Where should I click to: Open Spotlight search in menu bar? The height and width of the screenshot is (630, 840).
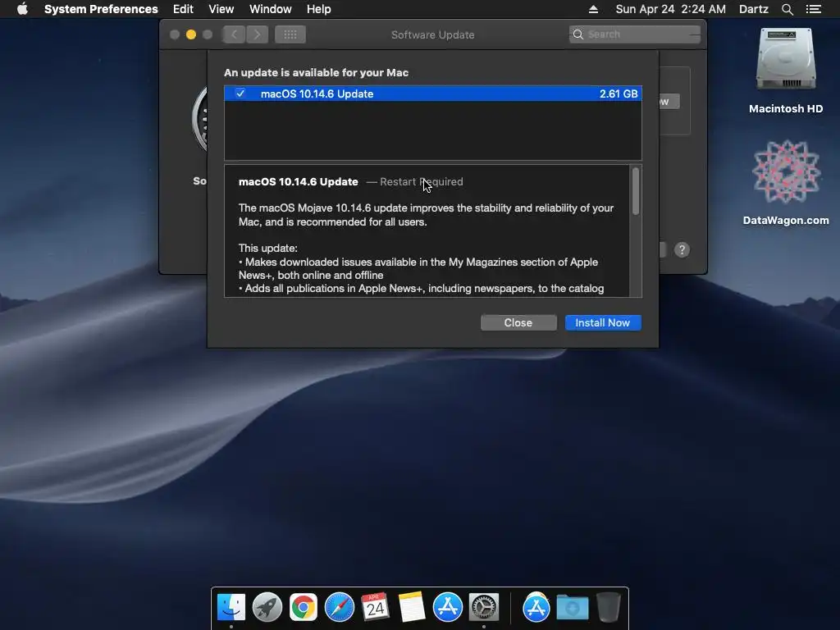tap(787, 9)
